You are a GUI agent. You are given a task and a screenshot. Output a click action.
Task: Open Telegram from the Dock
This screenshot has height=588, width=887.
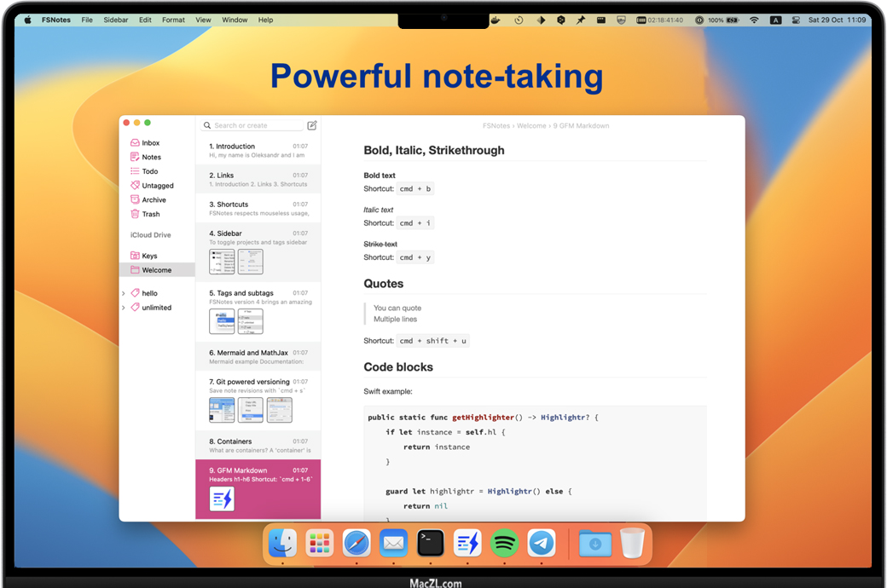pos(541,543)
